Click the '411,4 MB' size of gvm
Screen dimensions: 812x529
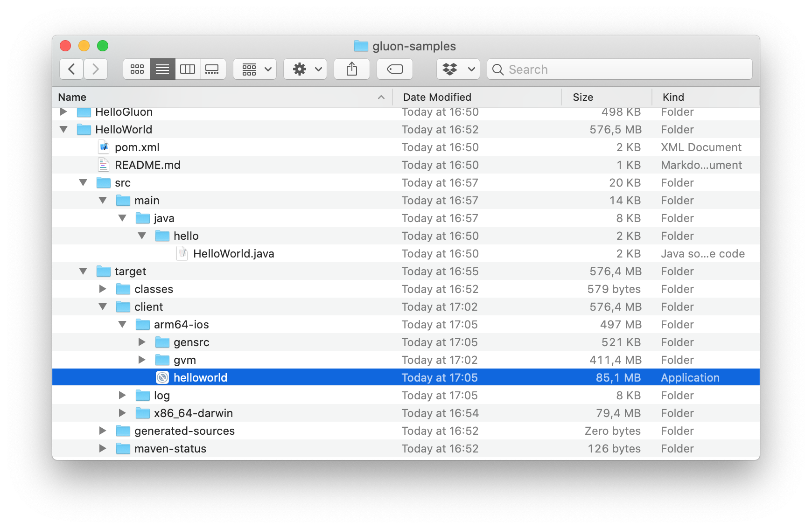tap(616, 360)
